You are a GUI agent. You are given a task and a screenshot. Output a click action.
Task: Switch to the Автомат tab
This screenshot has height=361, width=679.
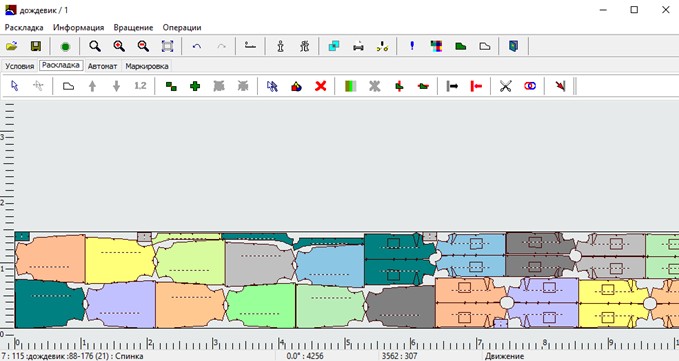[x=102, y=66]
